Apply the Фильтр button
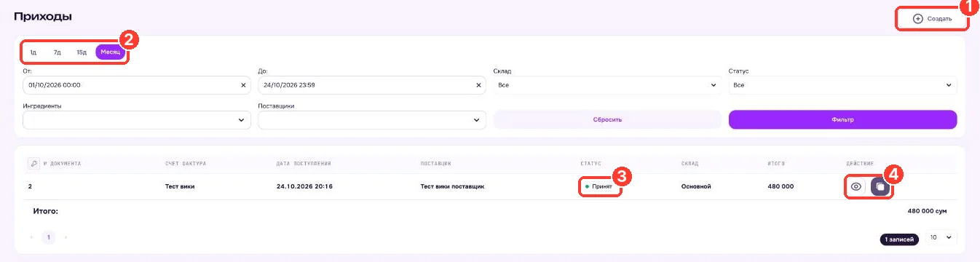Viewport: 980px width, 262px height. 842,119
